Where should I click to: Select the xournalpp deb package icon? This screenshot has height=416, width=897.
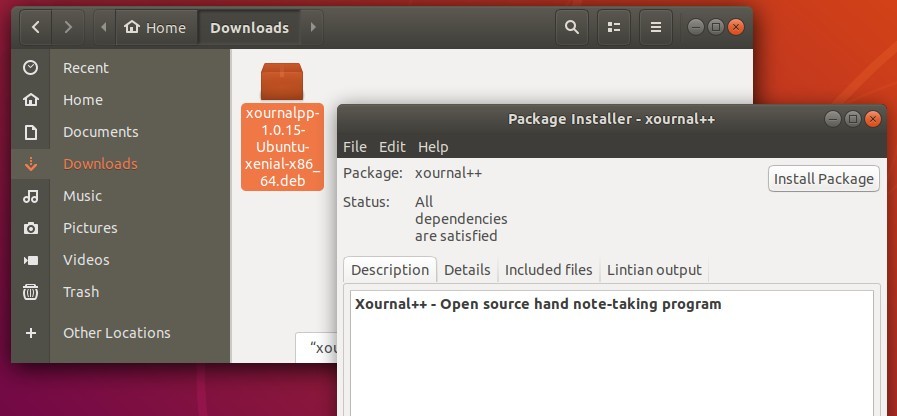click(282, 81)
